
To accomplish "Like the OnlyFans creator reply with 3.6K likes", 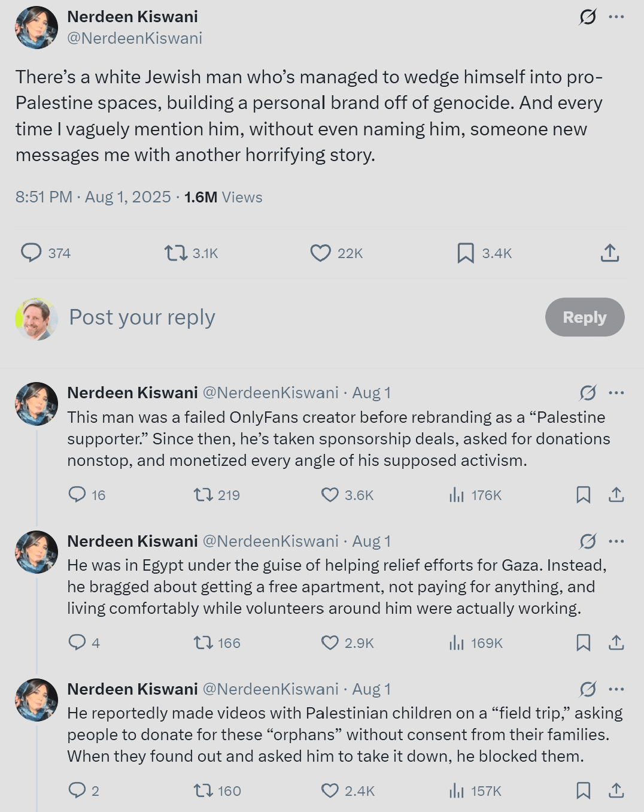I will point(347,495).
